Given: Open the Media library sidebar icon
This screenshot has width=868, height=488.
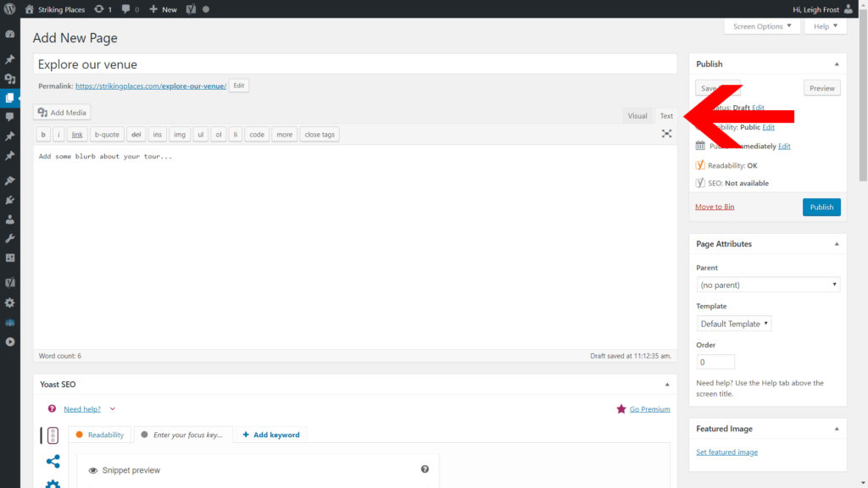Looking at the screenshot, I should tap(10, 79).
